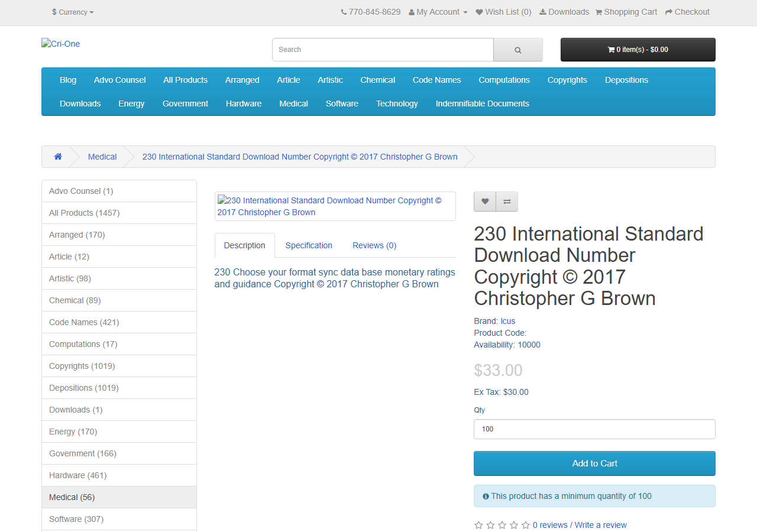Click the home icon in breadcrumb
Image resolution: width=757 pixels, height=532 pixels.
[x=58, y=157]
